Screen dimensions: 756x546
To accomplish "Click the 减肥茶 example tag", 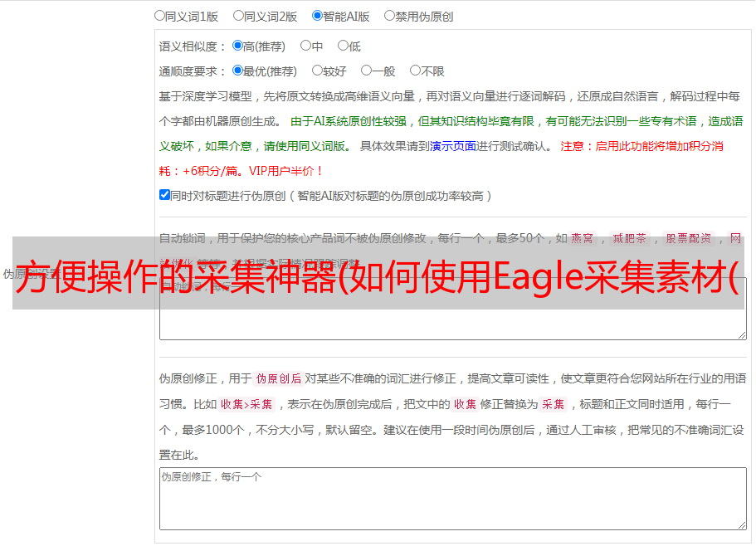I will tap(629, 238).
